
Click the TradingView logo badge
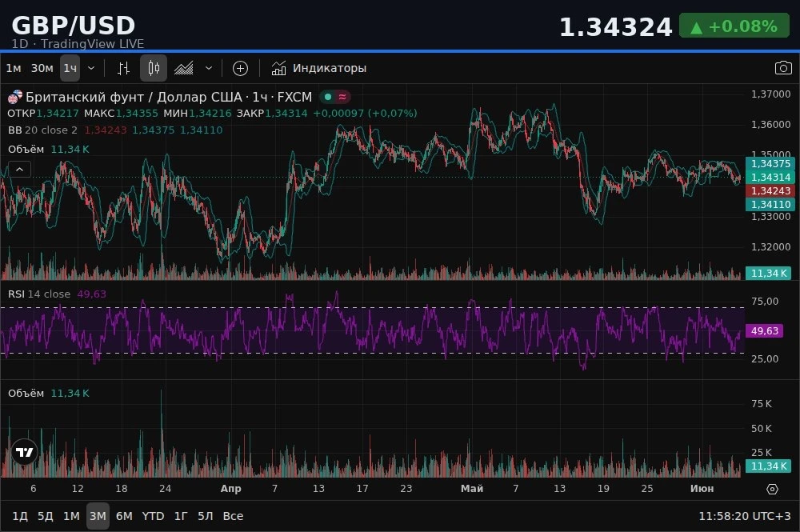(24, 452)
